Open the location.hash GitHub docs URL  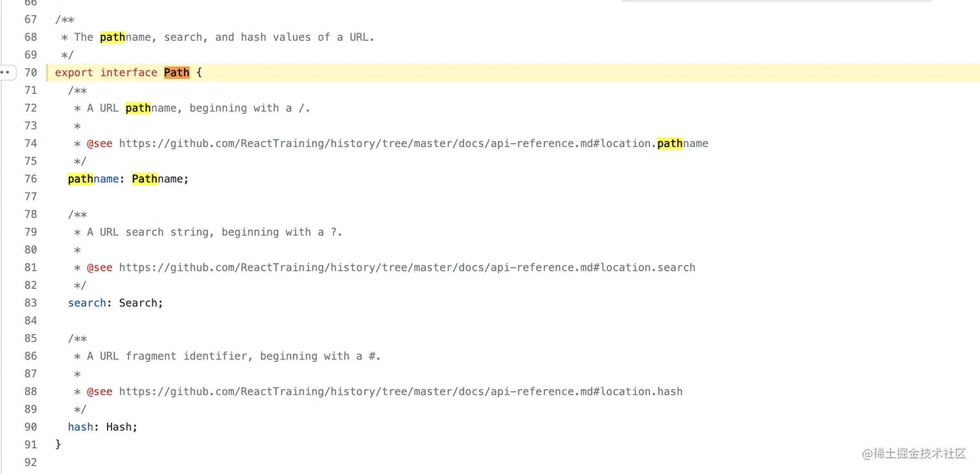(400, 391)
